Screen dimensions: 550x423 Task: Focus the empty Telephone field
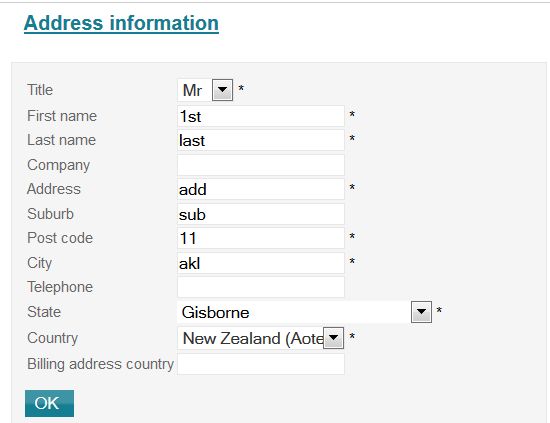[x=261, y=287]
